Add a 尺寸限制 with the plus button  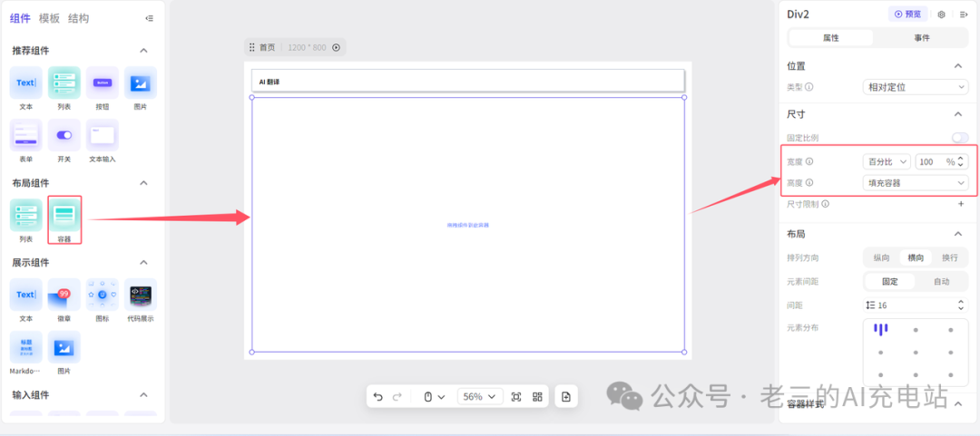pos(961,204)
